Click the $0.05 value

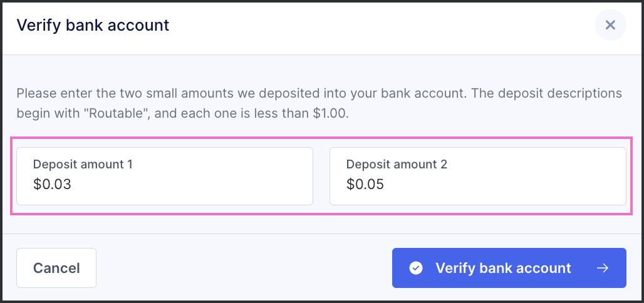click(x=365, y=184)
